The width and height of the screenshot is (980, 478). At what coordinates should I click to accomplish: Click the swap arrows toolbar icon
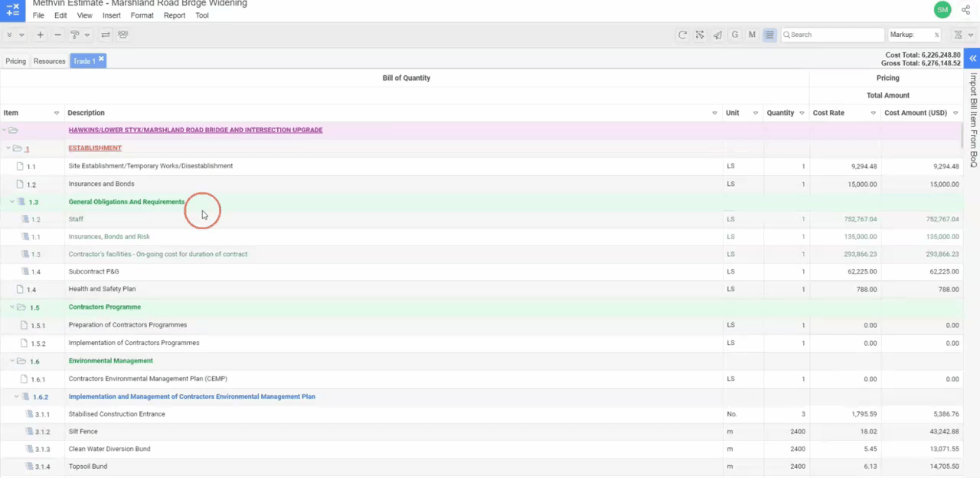(105, 35)
